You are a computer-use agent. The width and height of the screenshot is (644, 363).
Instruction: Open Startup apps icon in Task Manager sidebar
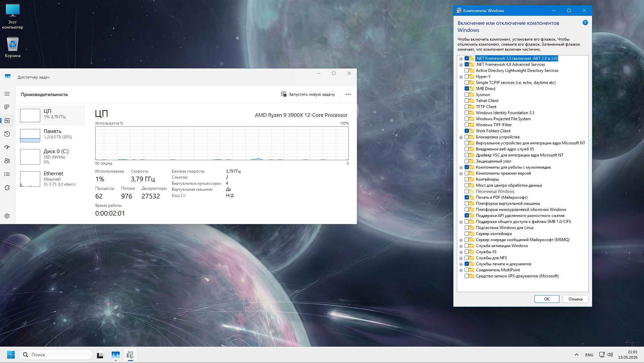point(7,147)
